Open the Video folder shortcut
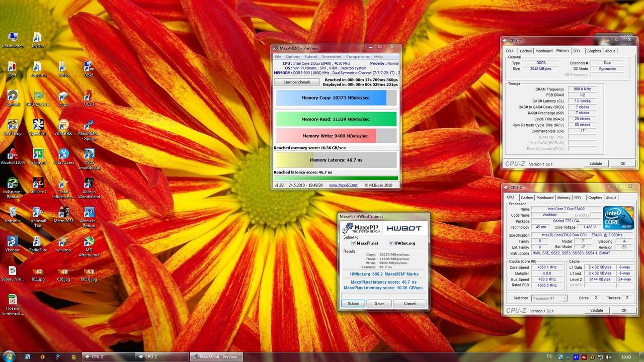The image size is (644, 362). tap(63, 69)
